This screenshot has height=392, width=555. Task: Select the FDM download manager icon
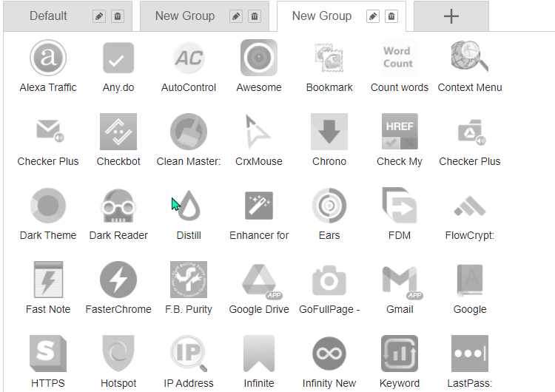[x=400, y=206]
